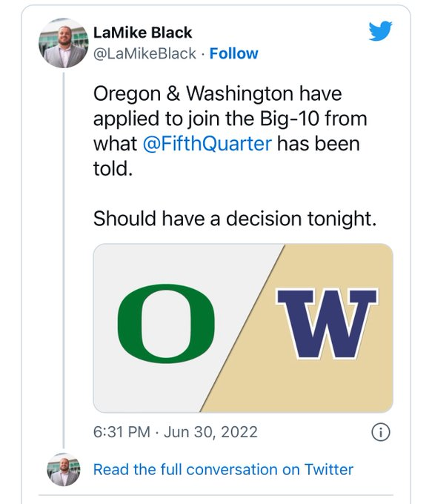Open the @LaMikeBlack handle
432x504 pixels.
(x=144, y=53)
